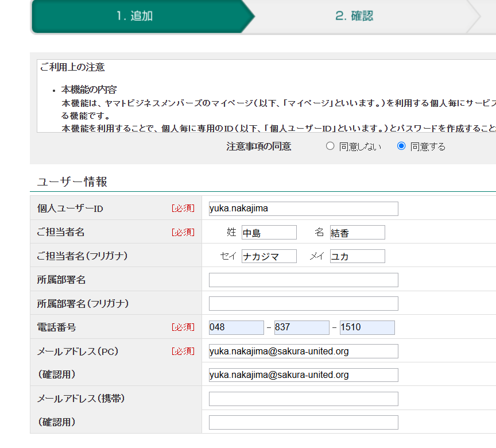Viewport: 496px width, 448px height.
Task: Click the 2. 確認 step tab
Action: pyautogui.click(x=354, y=16)
